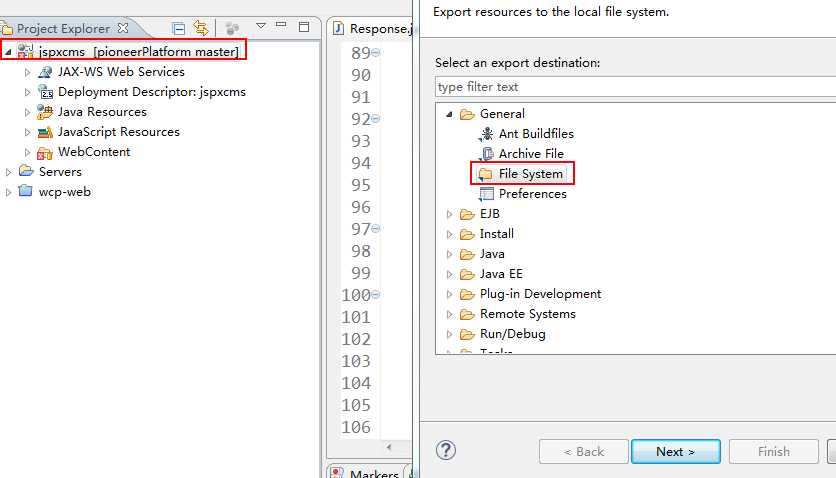Click the Deployment Descriptor icon
Viewport: 836px width, 478px height.
click(x=45, y=92)
